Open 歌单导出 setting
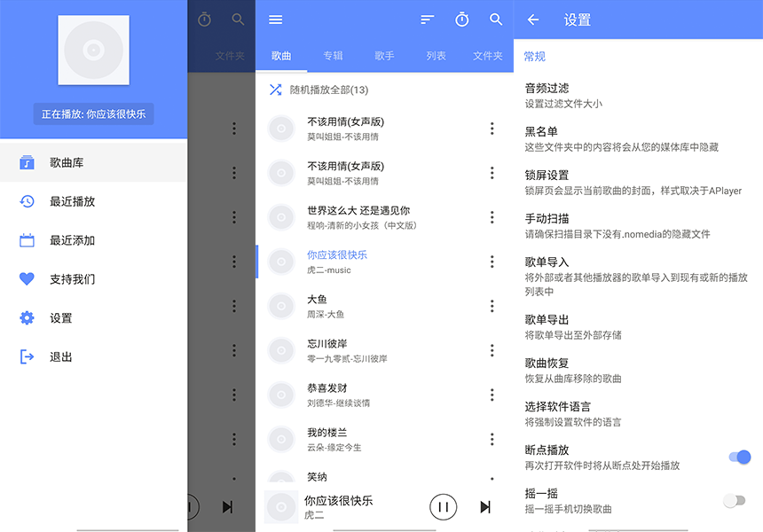Image resolution: width=763 pixels, height=532 pixels. click(639, 327)
